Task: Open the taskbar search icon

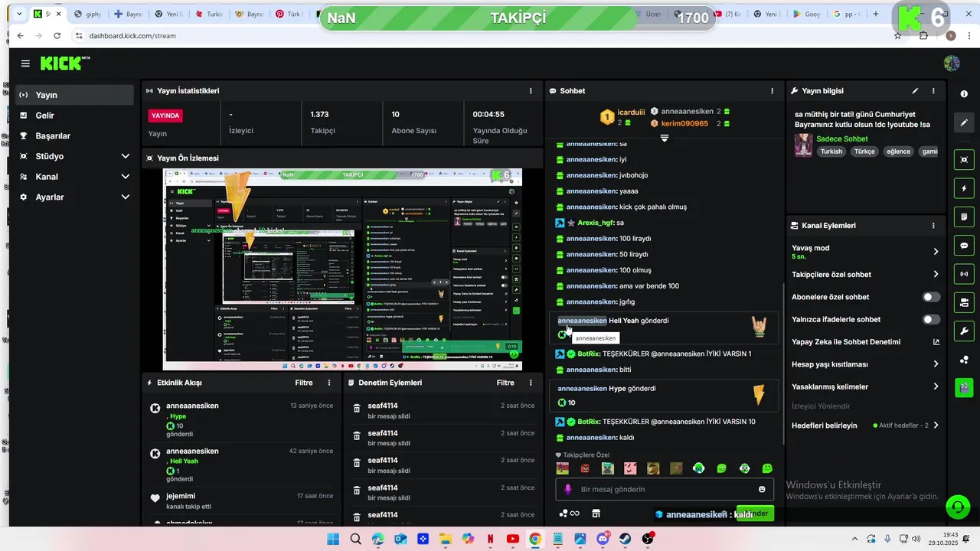Action: [x=355, y=540]
